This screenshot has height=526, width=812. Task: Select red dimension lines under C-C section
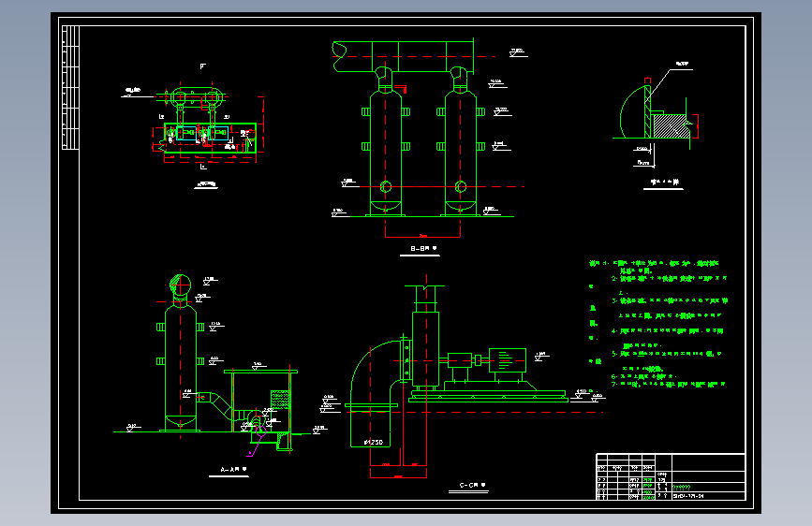(x=398, y=463)
